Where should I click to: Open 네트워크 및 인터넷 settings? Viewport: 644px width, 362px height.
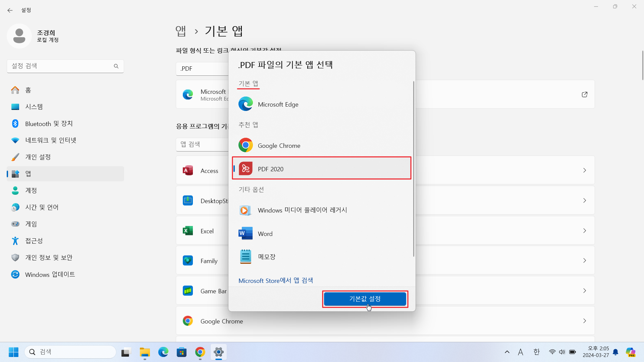tap(65, 140)
